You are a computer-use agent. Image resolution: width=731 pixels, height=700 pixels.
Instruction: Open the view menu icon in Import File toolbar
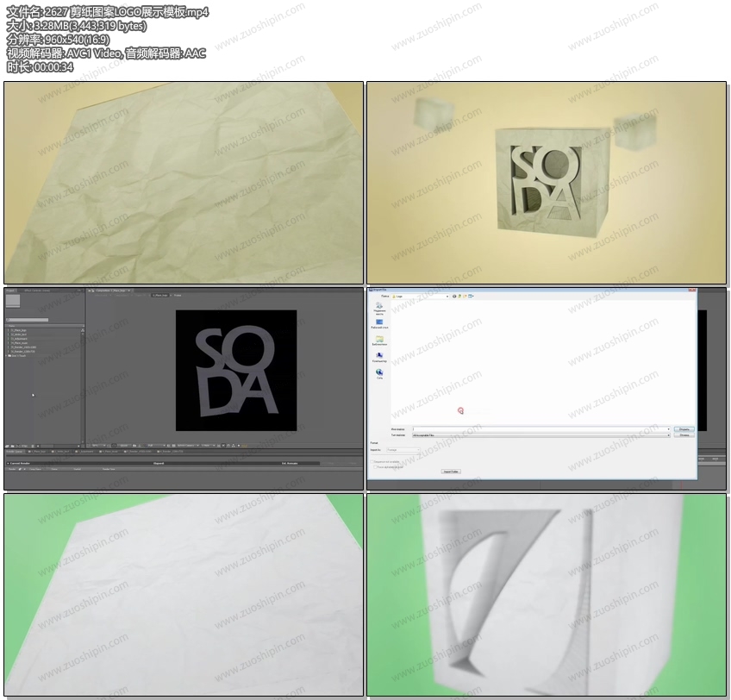(x=472, y=296)
